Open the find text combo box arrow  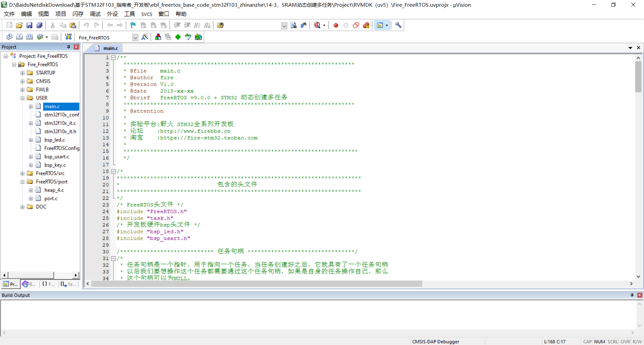click(x=284, y=26)
